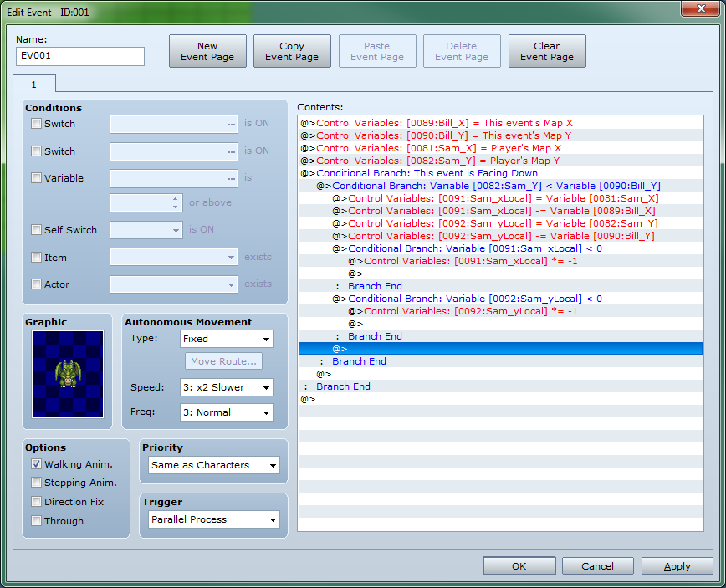Expand the Speed dropdown list

(227, 387)
